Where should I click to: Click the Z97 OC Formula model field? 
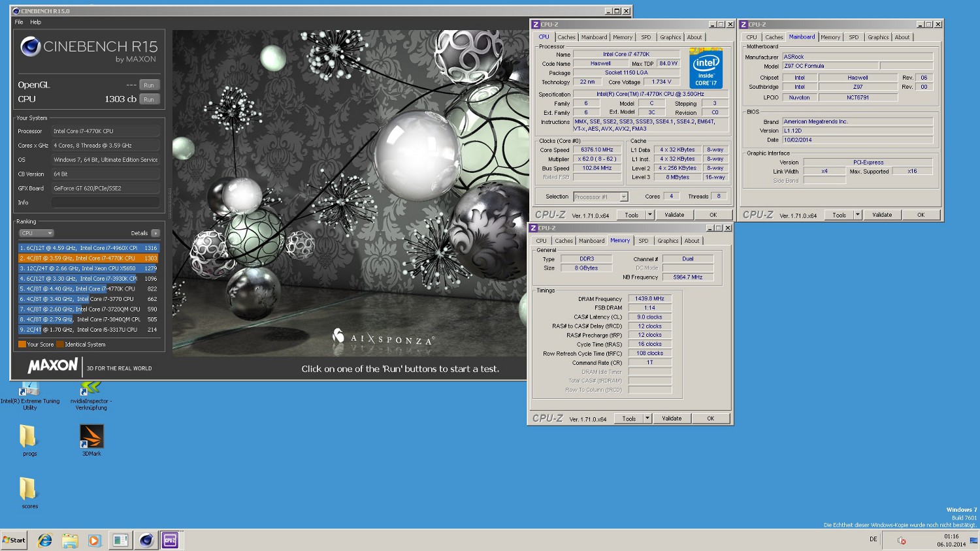pos(830,66)
